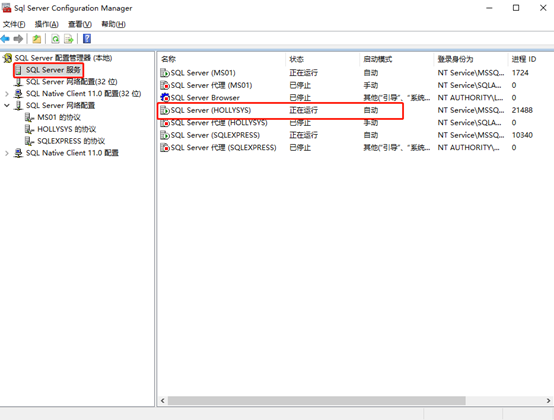
Task: Click the Export list toolbar icon
Action: click(x=69, y=39)
